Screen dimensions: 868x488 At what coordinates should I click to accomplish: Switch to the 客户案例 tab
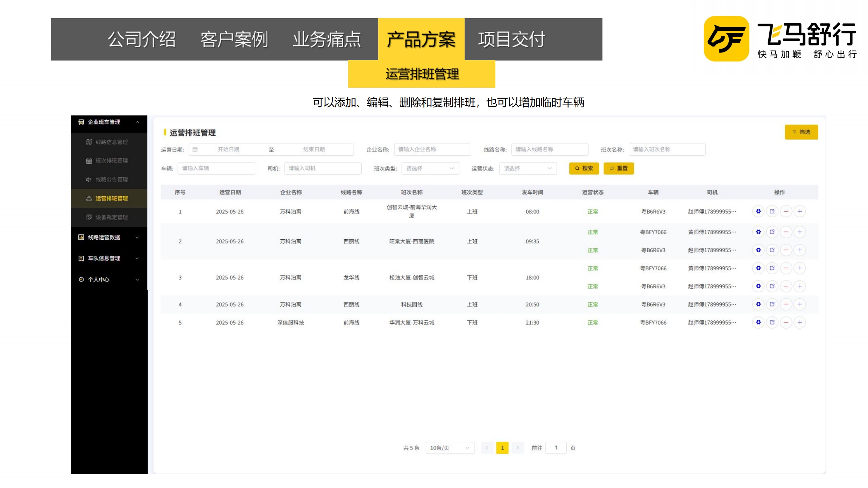click(234, 39)
